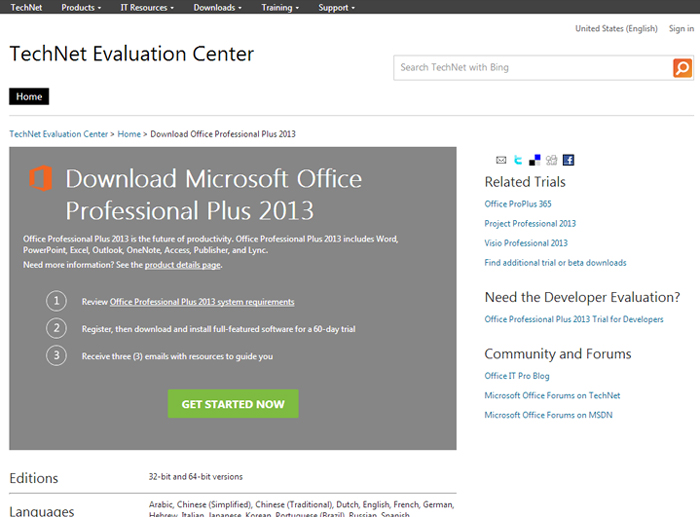Open Office ProPlus 365 trial link
The image size is (700, 517).
click(518, 204)
